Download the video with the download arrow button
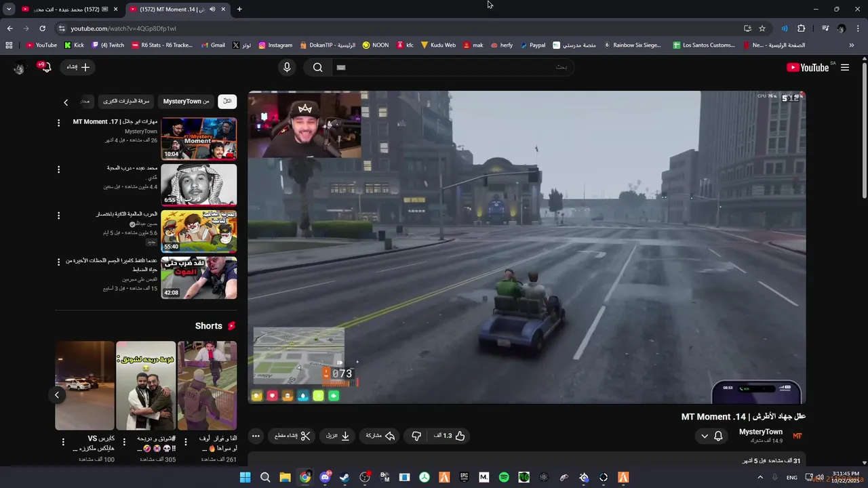868x488 pixels. (338, 436)
